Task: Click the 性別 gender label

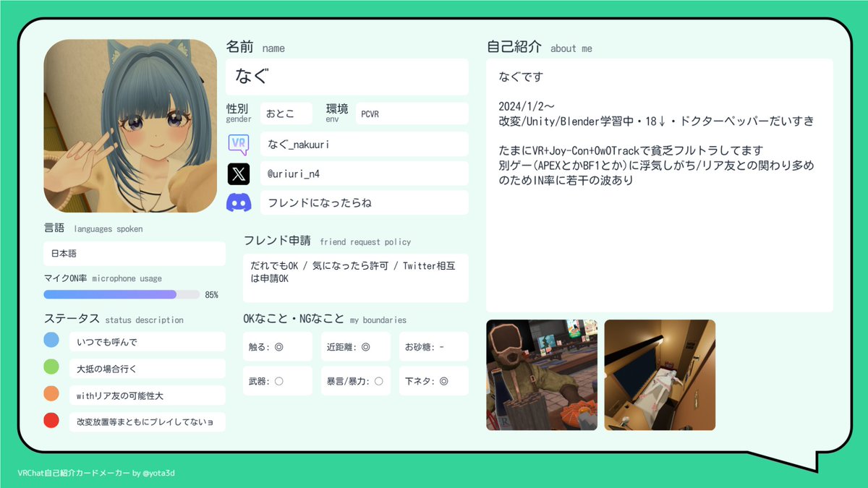Action: 239,113
